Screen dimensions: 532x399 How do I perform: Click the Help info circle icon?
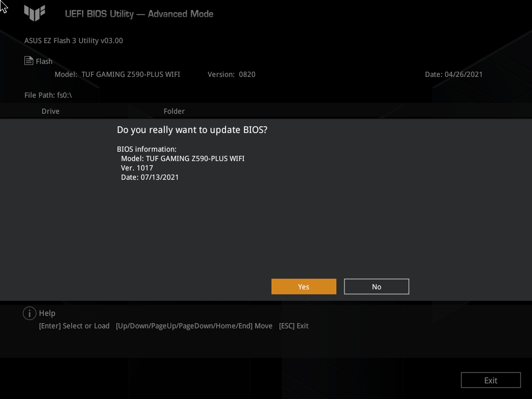[x=30, y=313]
